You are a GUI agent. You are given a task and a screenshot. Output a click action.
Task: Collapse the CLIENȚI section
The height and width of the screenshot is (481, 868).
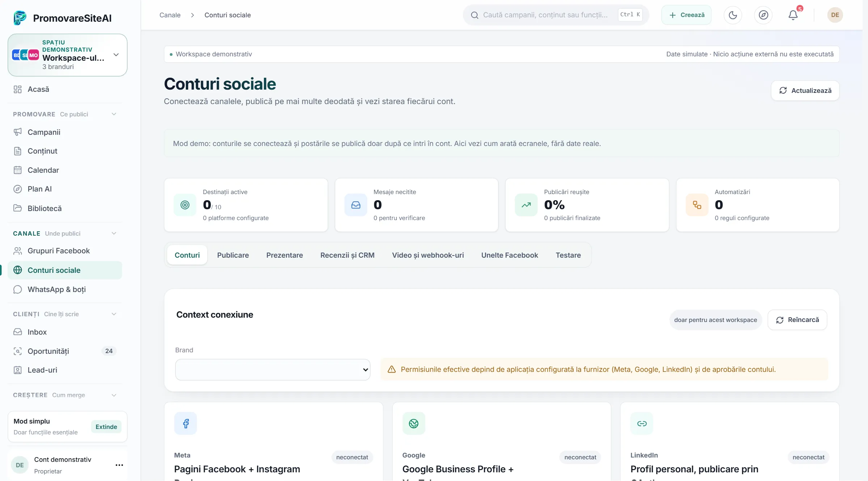[114, 314]
